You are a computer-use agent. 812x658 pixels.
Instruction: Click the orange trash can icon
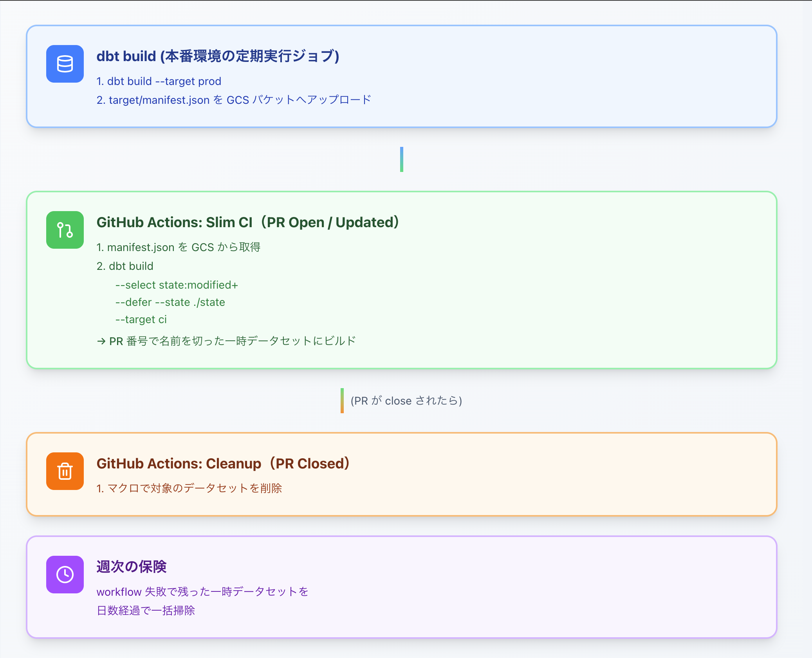tap(65, 471)
